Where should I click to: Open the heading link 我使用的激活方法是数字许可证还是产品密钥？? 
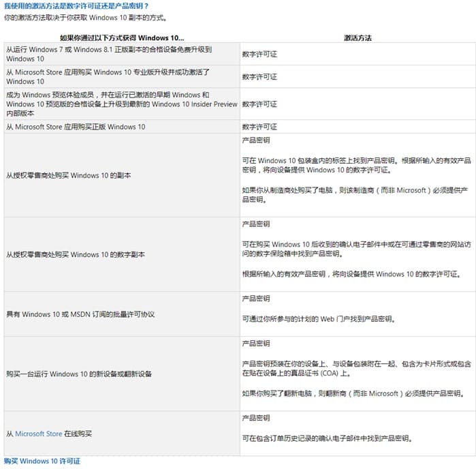coord(76,5)
